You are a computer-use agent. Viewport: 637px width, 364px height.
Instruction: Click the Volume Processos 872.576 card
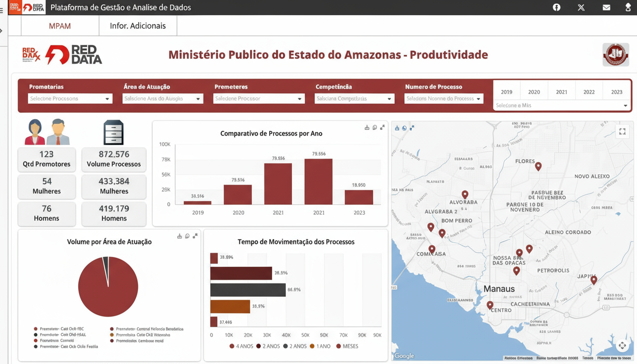tap(114, 159)
